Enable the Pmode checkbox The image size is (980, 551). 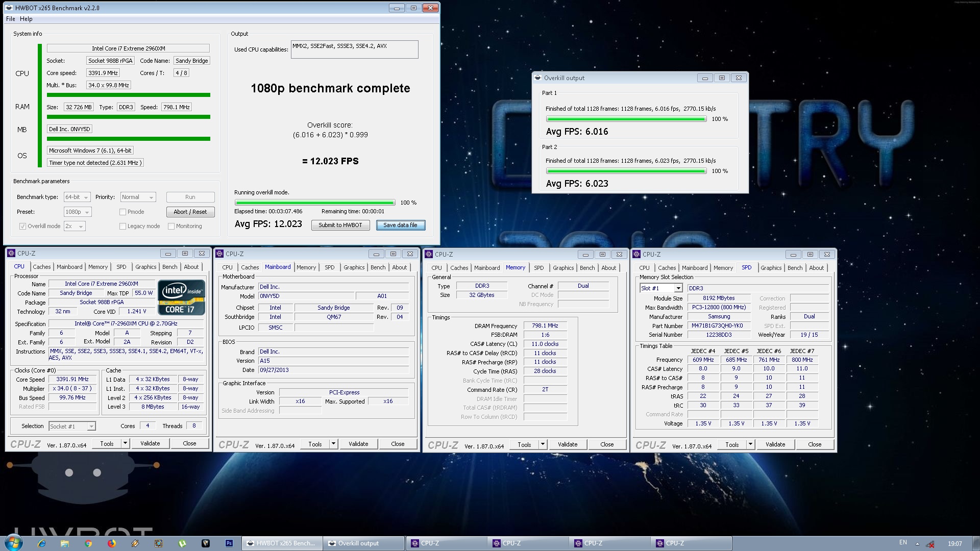pyautogui.click(x=122, y=212)
